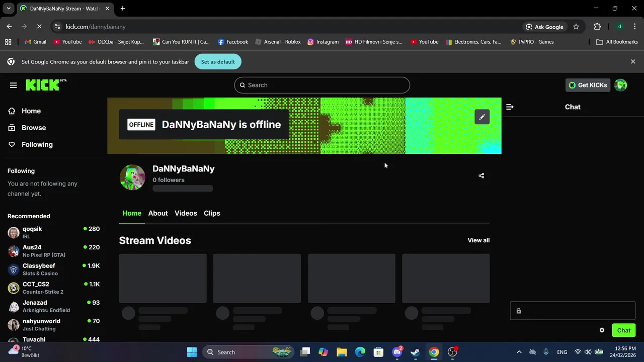Image resolution: width=644 pixels, height=362 pixels.
Task: Open Facebook bookmark
Action: tap(233, 42)
